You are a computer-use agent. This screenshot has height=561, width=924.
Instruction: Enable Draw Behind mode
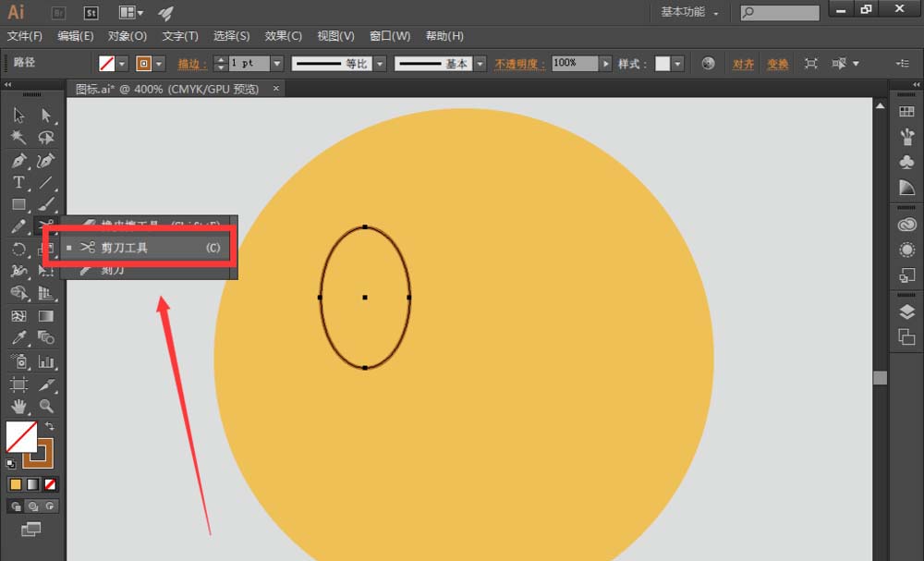coord(33,506)
